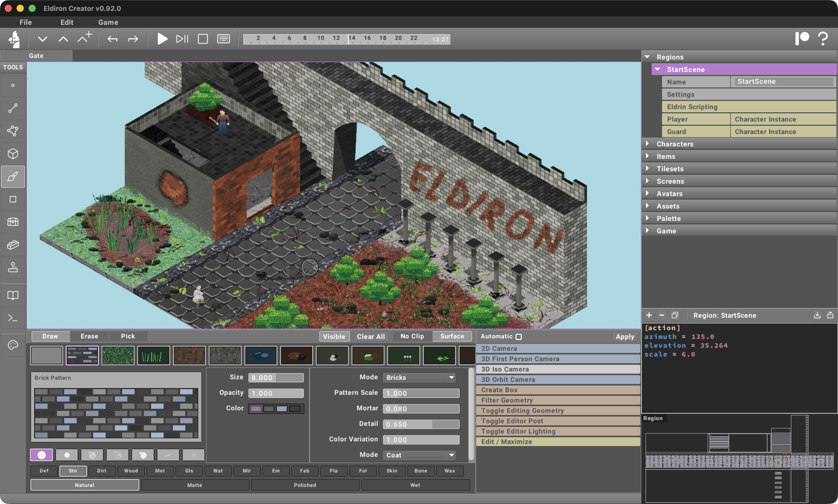Click the redo arrow
838x504 pixels.
[x=133, y=39]
